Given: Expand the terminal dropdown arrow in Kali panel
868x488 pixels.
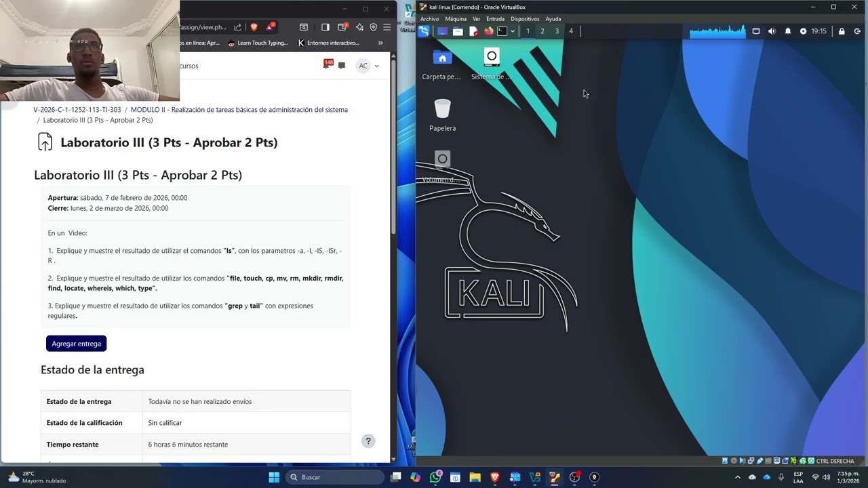Looking at the screenshot, I should pos(513,31).
